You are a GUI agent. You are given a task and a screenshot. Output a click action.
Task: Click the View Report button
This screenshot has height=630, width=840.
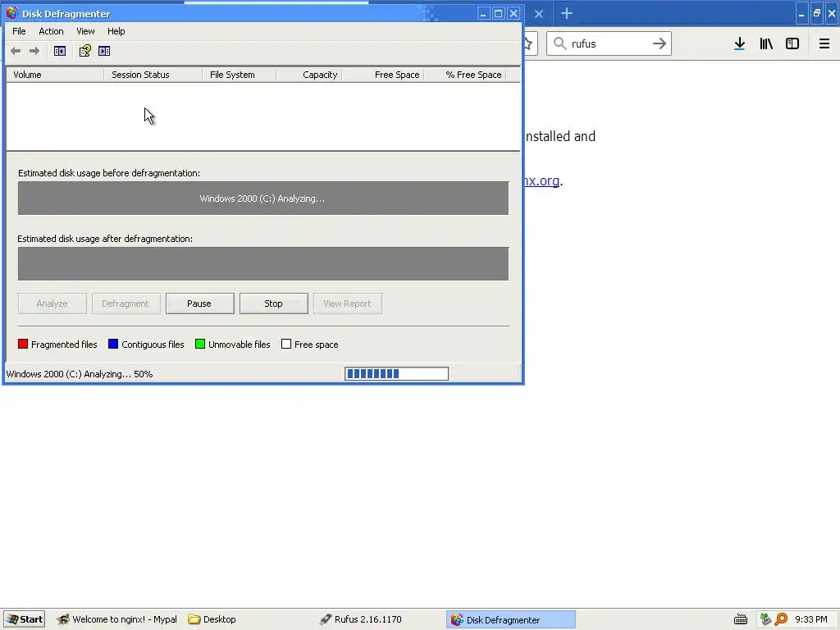click(347, 304)
